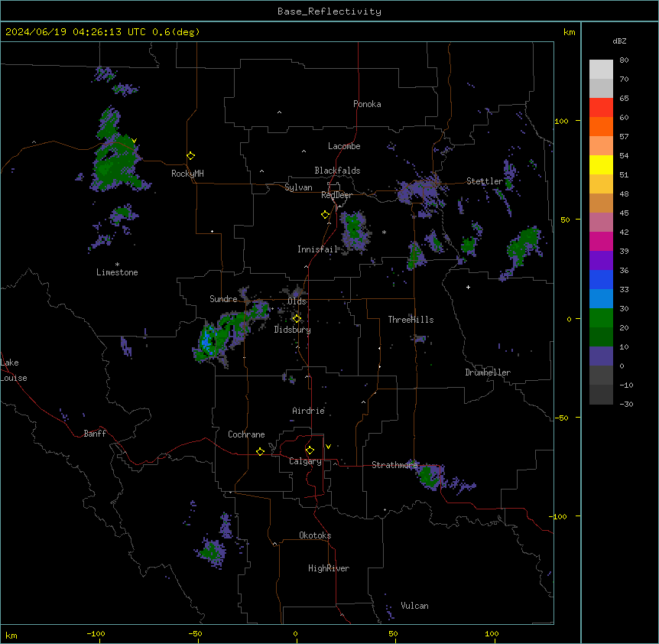Click the HighRiver label
659x644 pixels.
pyautogui.click(x=329, y=568)
